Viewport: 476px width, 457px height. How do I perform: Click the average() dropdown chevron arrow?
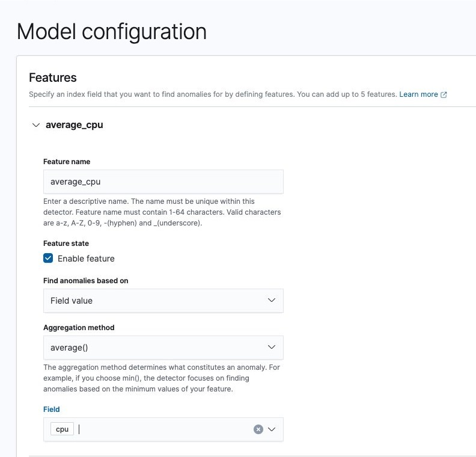[272, 347]
